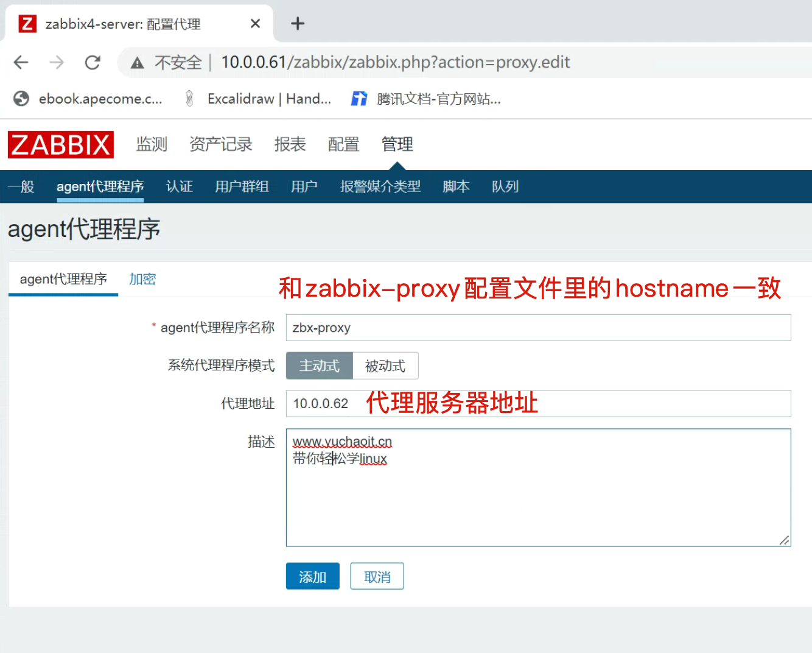The image size is (812, 653).
Task: Open the 监测 top menu
Action: pyautogui.click(x=152, y=144)
